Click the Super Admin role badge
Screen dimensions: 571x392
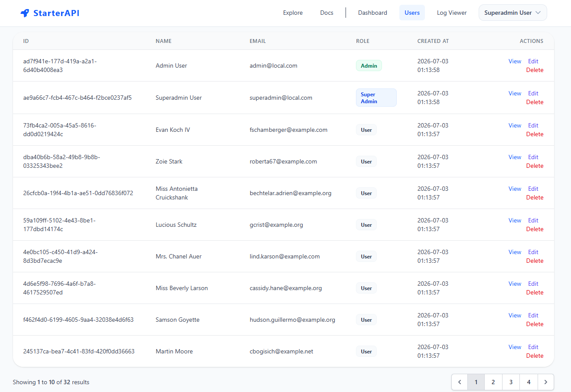(x=376, y=98)
